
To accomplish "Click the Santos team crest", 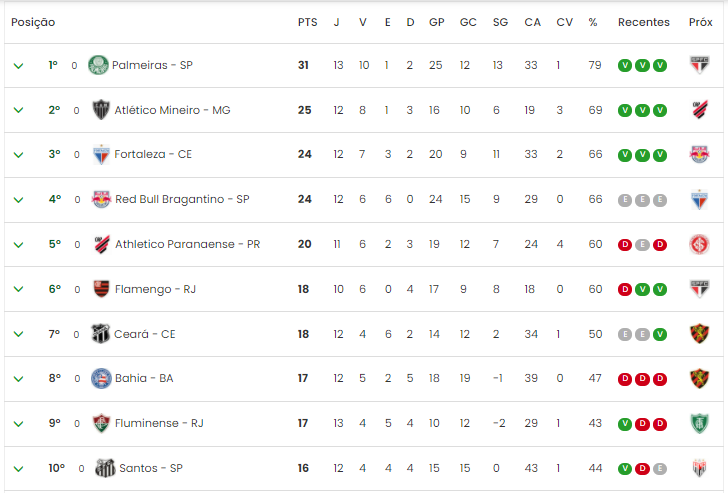I will click(x=105, y=468).
